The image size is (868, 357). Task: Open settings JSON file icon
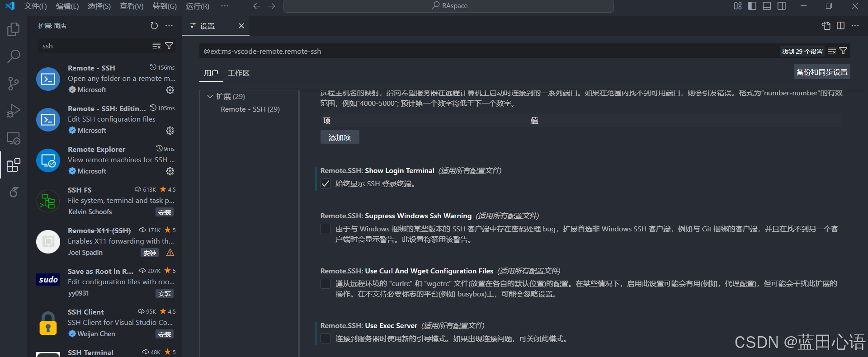(826, 26)
